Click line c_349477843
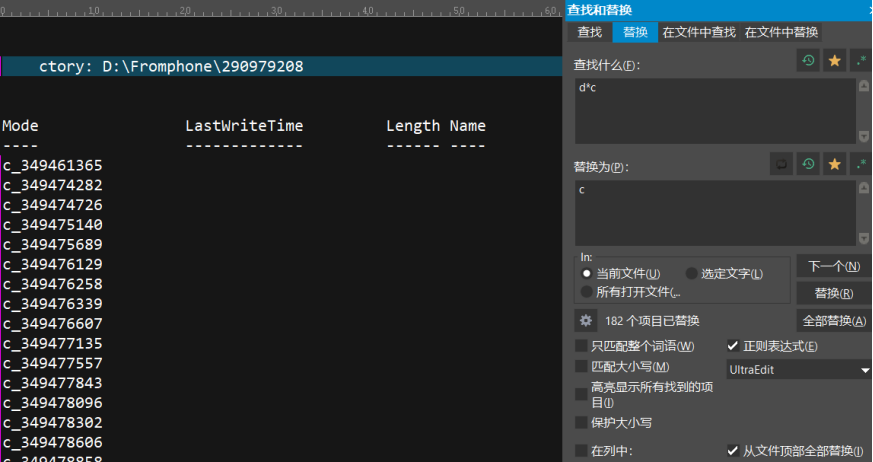The image size is (873, 462). coord(53,383)
